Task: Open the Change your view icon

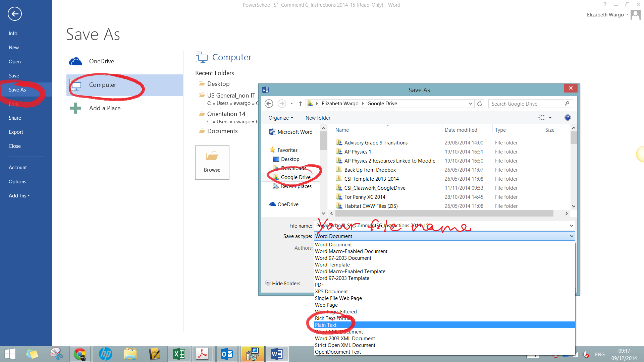Action: [x=541, y=118]
